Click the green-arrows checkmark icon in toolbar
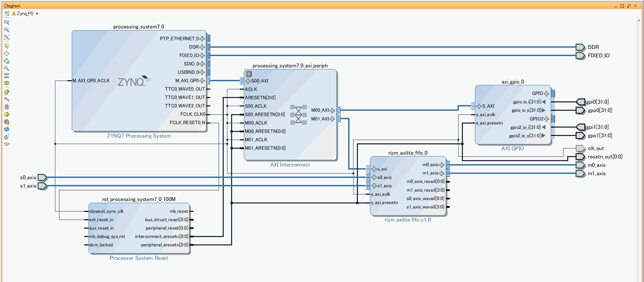The image size is (644, 282). (6, 61)
